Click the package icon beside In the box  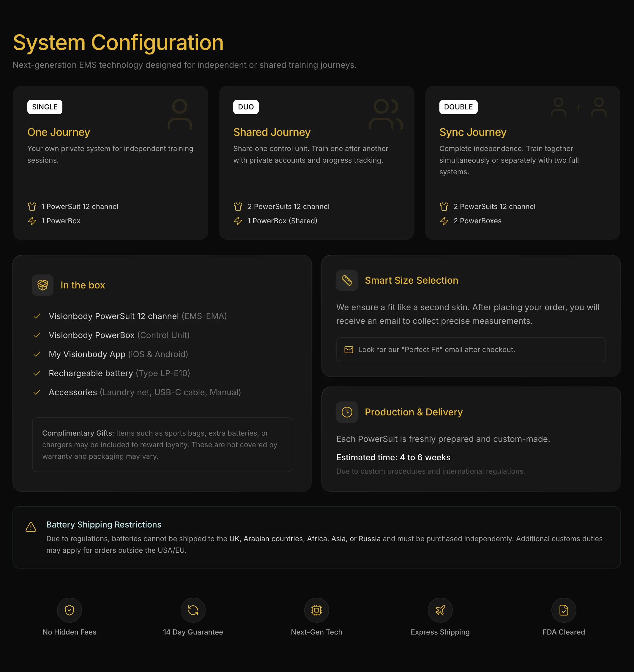coord(42,285)
